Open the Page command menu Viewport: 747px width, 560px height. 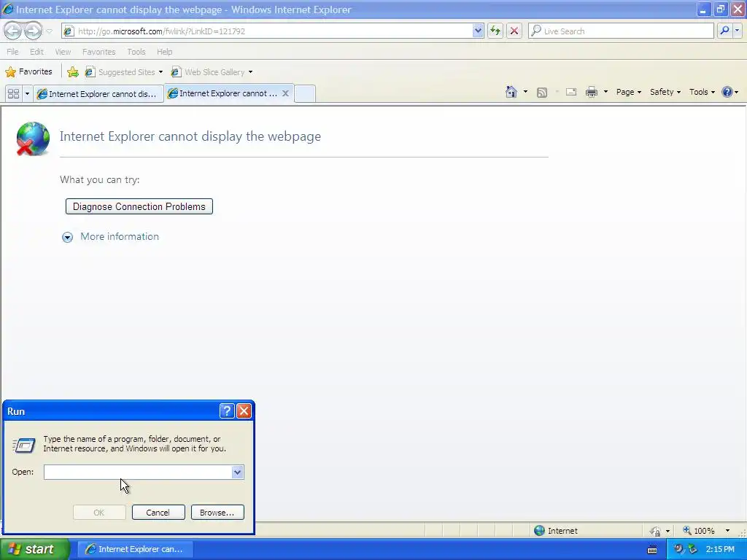pos(628,92)
